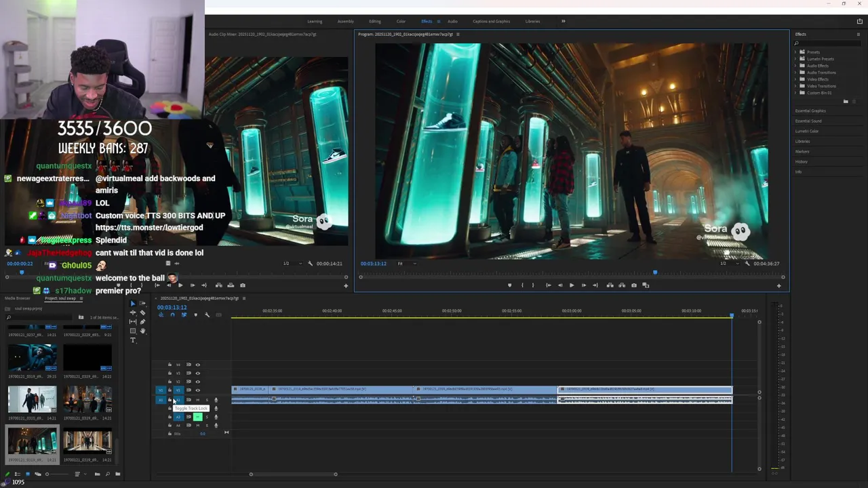This screenshot has height=488, width=868.
Task: Click Go to In in the Program monitor
Action: (x=549, y=285)
